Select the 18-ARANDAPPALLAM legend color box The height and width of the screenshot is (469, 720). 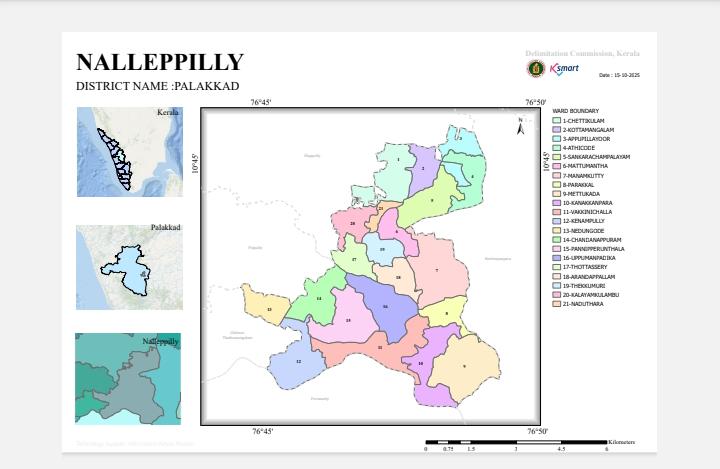coord(557,277)
